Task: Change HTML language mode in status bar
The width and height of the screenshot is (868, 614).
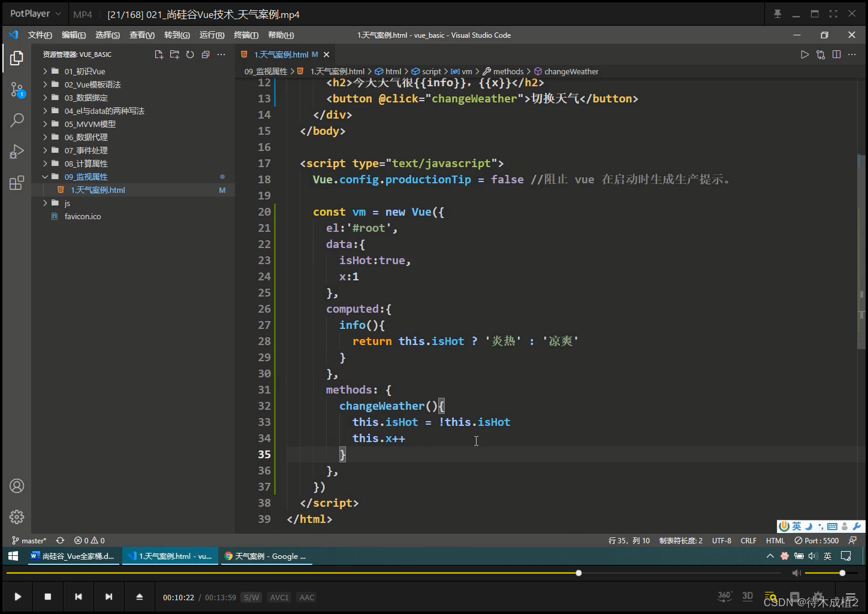Action: click(775, 540)
